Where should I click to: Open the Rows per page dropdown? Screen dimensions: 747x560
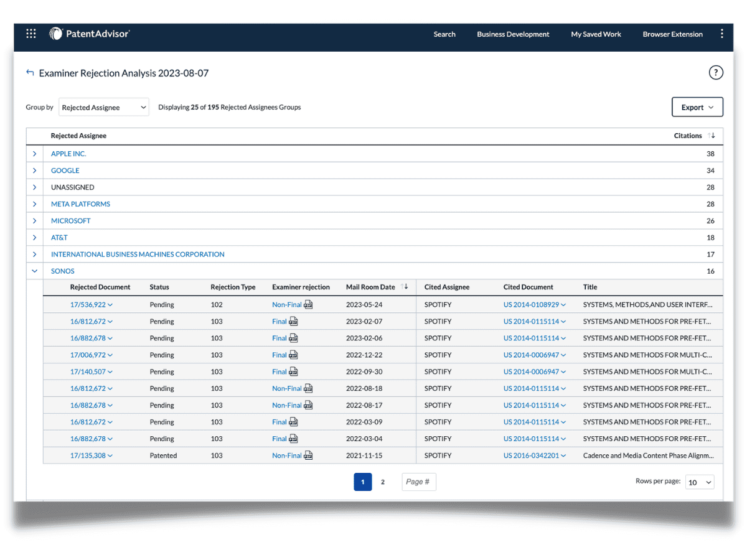(x=700, y=482)
